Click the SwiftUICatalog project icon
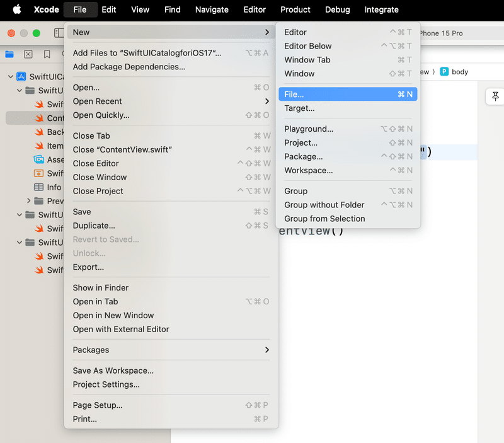 [21, 76]
